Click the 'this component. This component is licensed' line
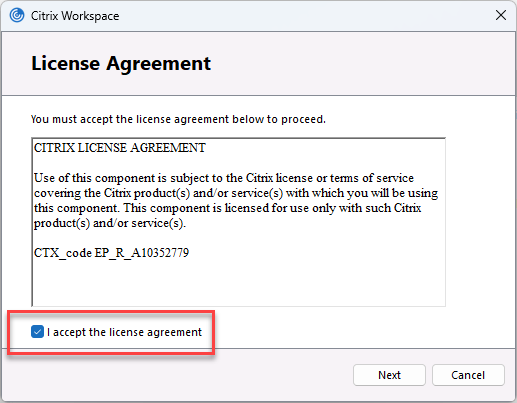Image resolution: width=517 pixels, height=403 pixels. 227,208
